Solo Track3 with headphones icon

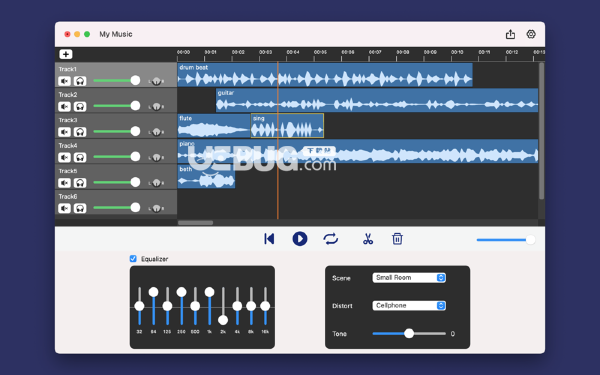(80, 132)
